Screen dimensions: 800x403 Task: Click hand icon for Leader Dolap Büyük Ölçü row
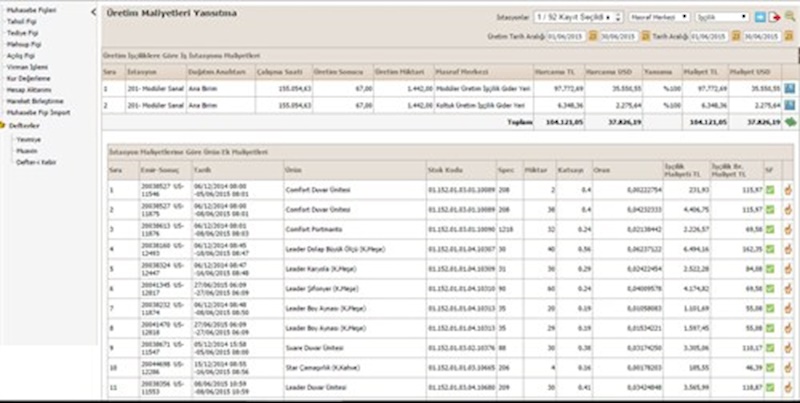click(787, 249)
